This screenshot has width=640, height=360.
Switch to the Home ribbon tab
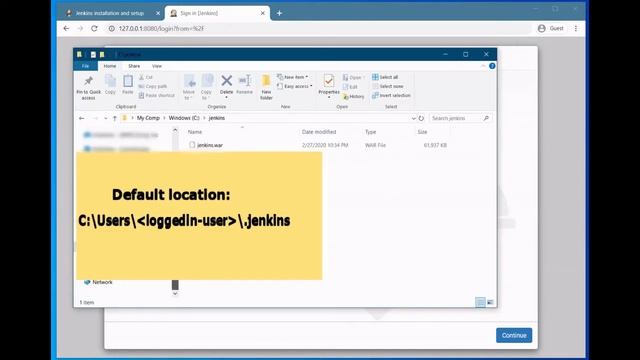tap(110, 66)
